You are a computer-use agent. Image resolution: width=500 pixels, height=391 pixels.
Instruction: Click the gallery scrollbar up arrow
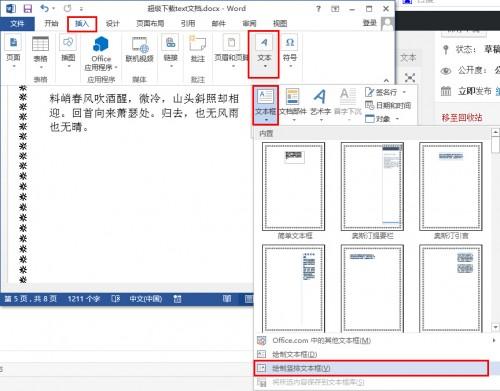pos(495,132)
